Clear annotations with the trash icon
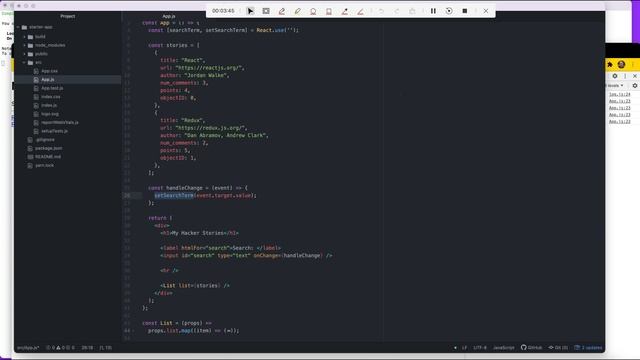Screen dimensions: 640x360 (x=412, y=11)
